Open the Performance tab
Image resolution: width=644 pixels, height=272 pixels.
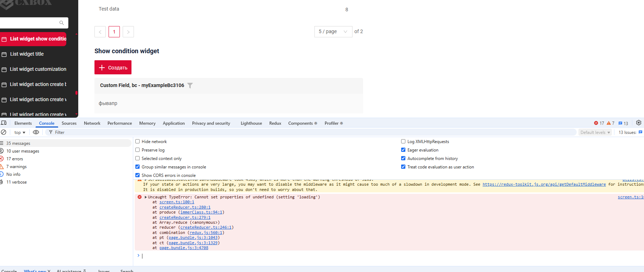point(119,123)
